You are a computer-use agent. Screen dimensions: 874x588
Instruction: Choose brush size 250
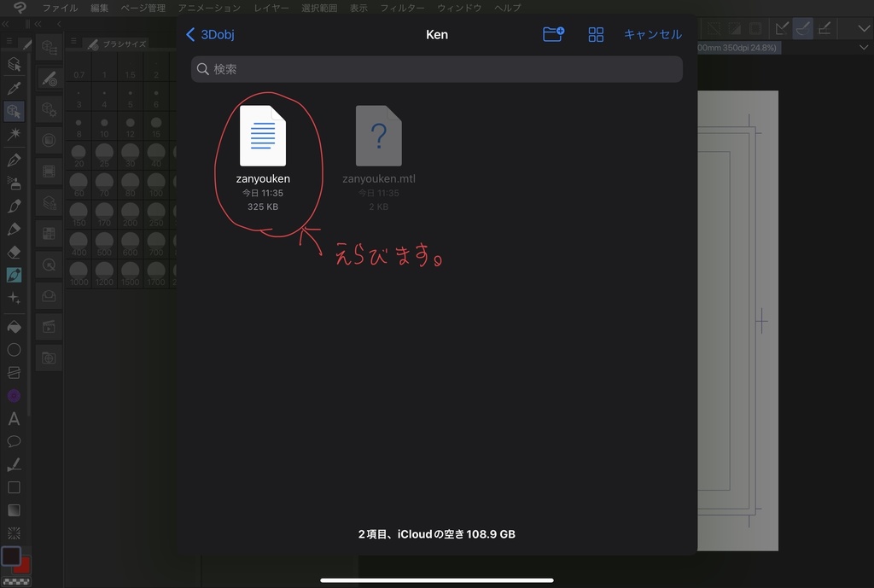(156, 215)
